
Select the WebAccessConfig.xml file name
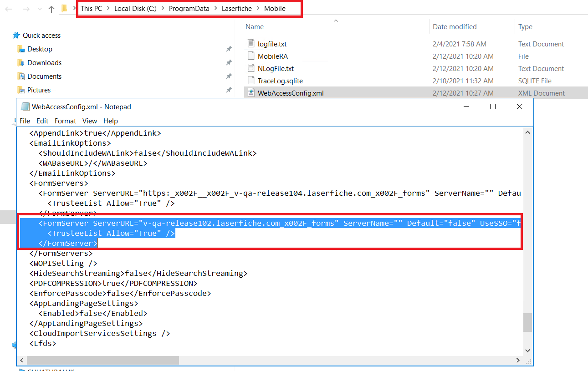(x=291, y=93)
